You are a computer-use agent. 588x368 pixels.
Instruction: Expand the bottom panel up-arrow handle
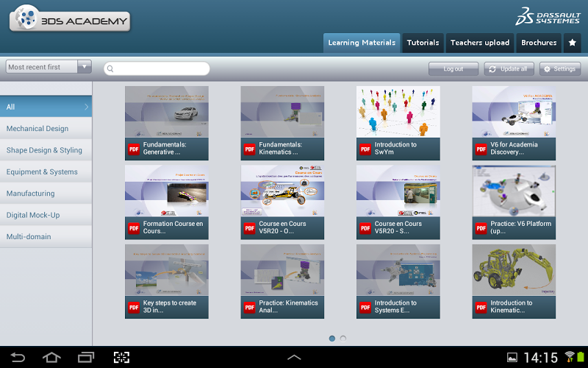(x=294, y=358)
